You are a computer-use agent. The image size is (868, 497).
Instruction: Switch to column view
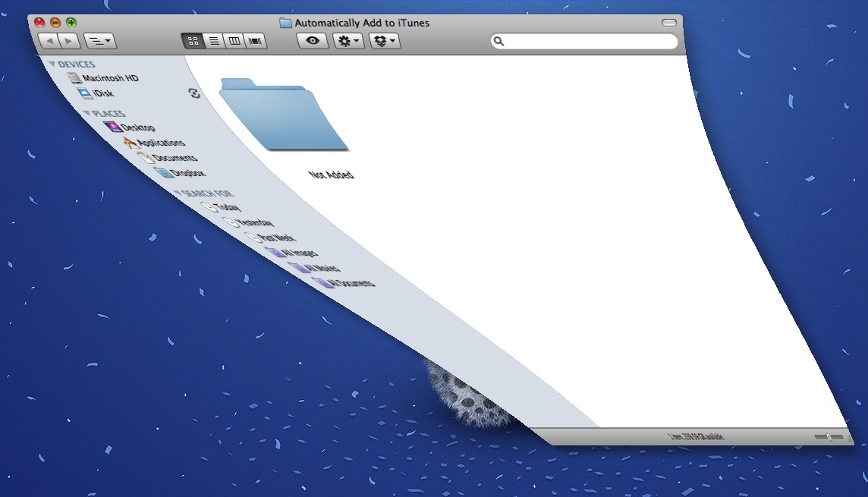point(234,41)
